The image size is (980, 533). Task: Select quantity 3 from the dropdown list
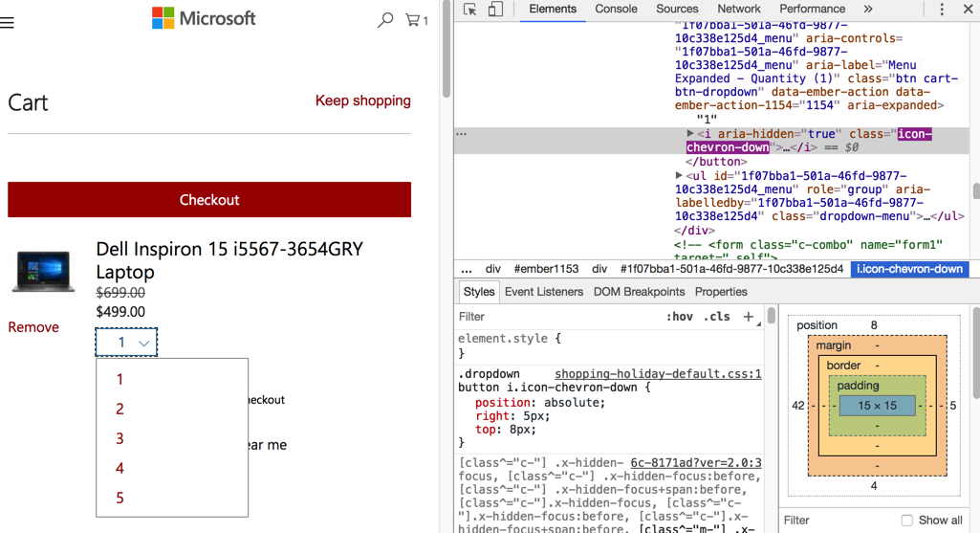120,438
